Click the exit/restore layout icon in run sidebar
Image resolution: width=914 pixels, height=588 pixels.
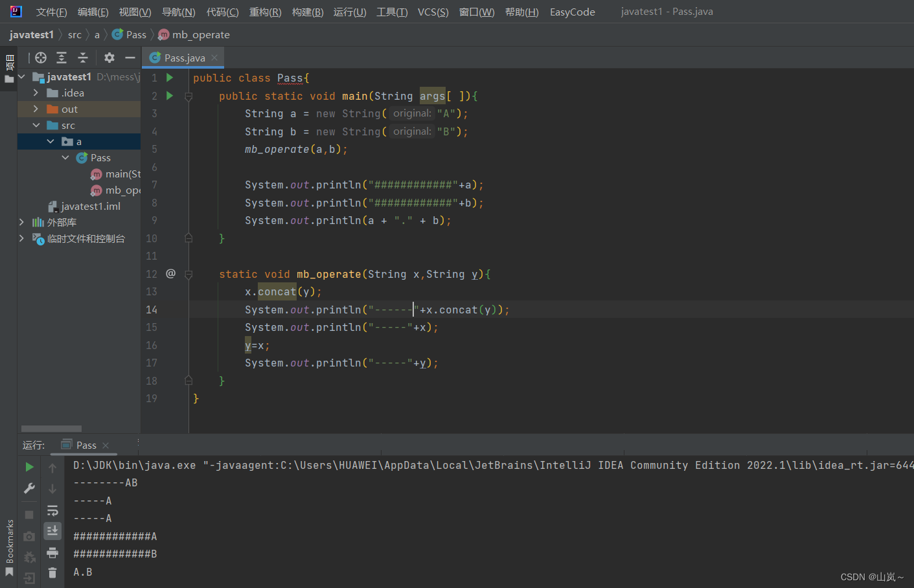click(29, 578)
